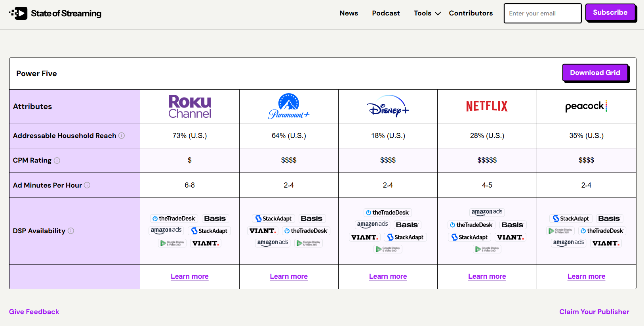Show info for Addressable Household Reach
The height and width of the screenshot is (326, 644).
point(122,136)
